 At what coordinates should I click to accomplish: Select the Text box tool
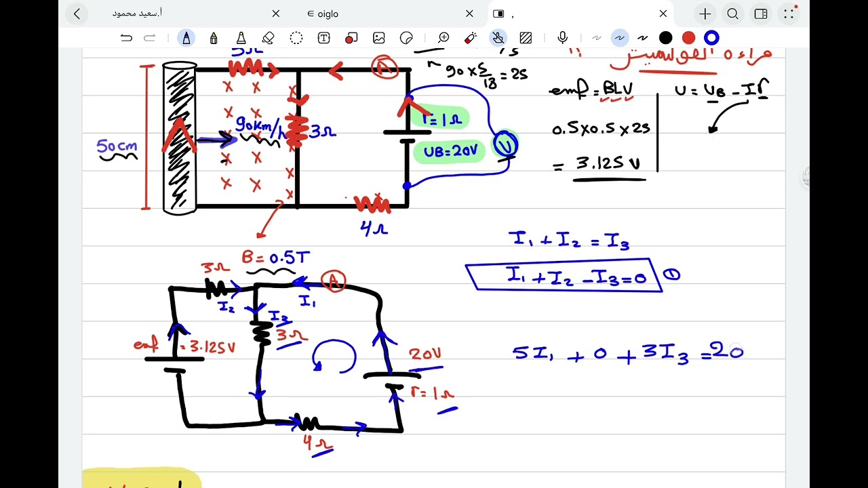click(323, 38)
